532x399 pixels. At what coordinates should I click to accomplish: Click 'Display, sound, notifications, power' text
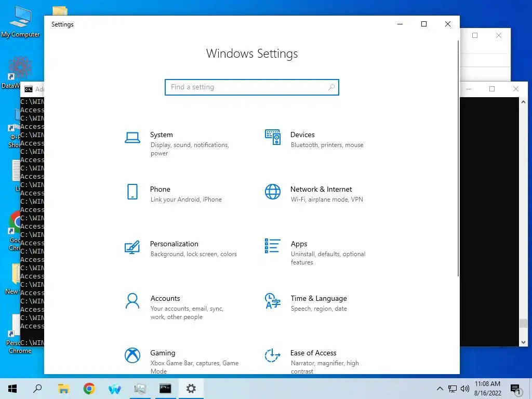click(190, 149)
